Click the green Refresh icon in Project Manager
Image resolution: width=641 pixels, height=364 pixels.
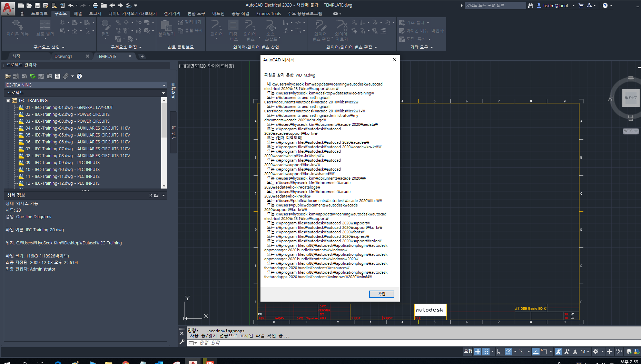pos(32,76)
